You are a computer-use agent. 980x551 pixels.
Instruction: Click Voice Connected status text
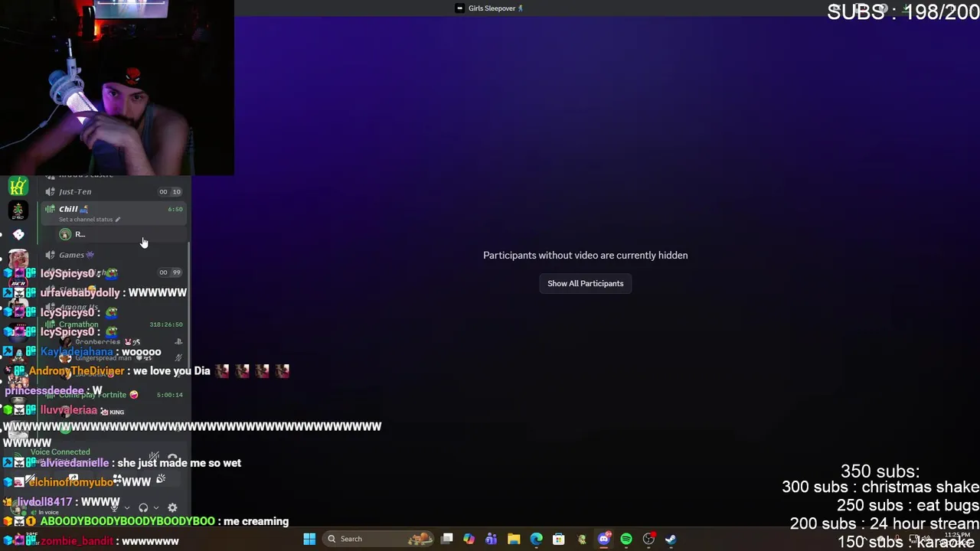60,452
